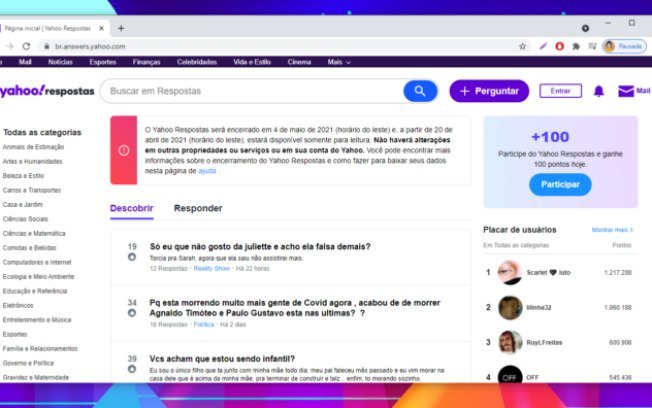Open Scarlet user avatar in leaderboard

coord(510,272)
